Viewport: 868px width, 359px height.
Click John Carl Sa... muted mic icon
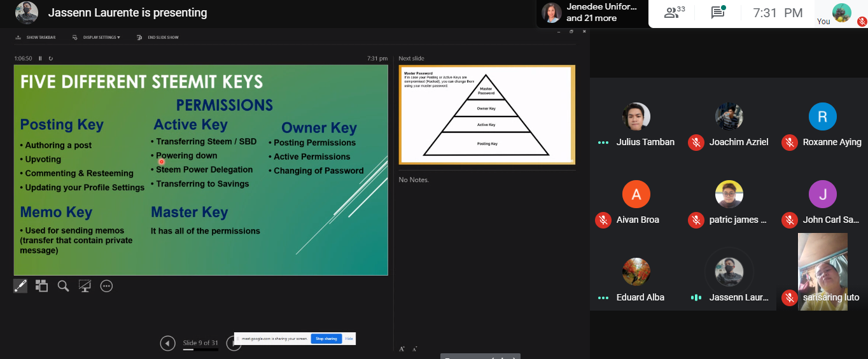pos(790,220)
